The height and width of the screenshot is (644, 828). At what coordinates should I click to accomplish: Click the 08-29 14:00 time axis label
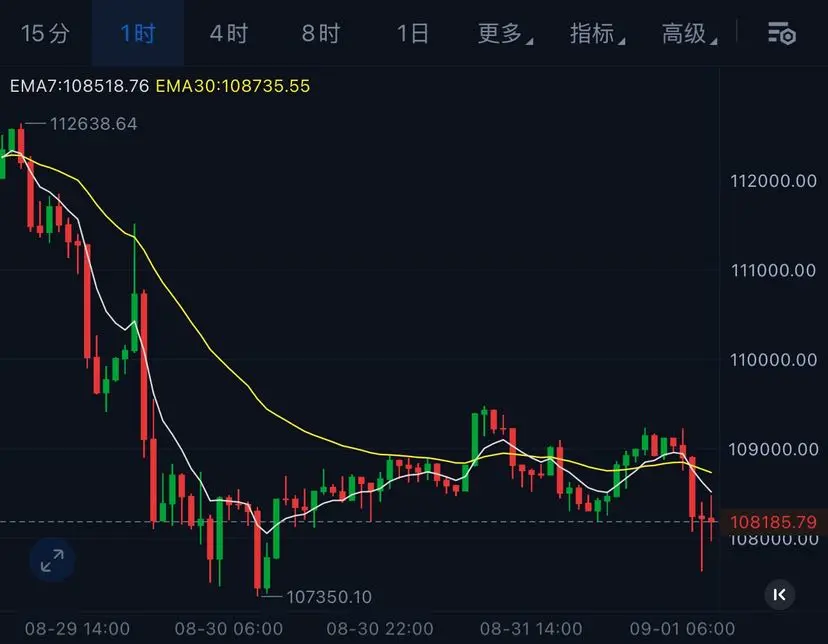point(77,629)
